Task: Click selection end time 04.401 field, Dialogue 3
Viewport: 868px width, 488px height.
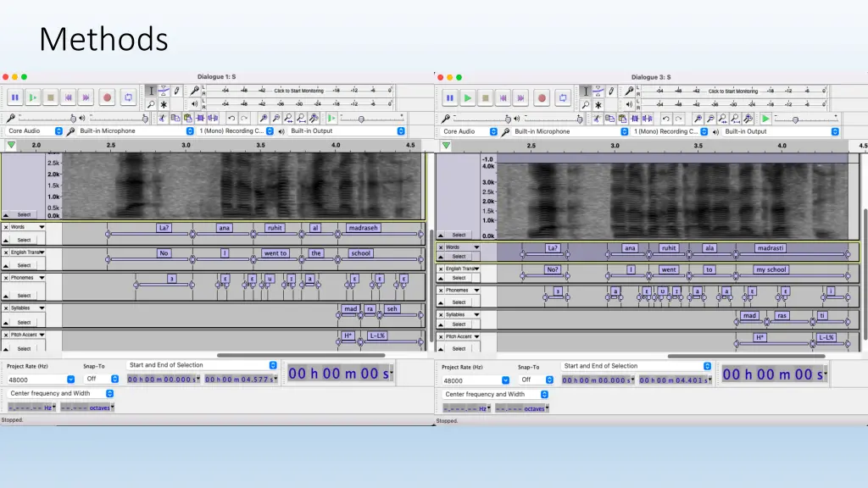Action: [676, 380]
